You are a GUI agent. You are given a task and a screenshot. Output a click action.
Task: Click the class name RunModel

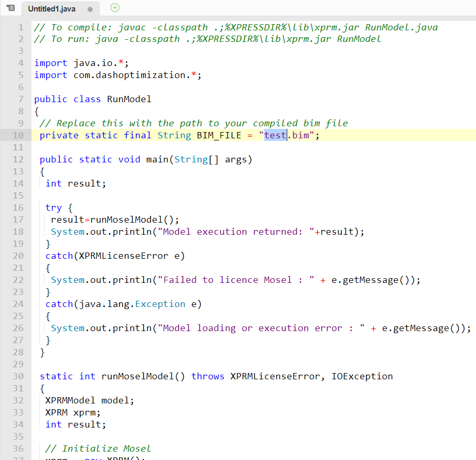coord(129,98)
